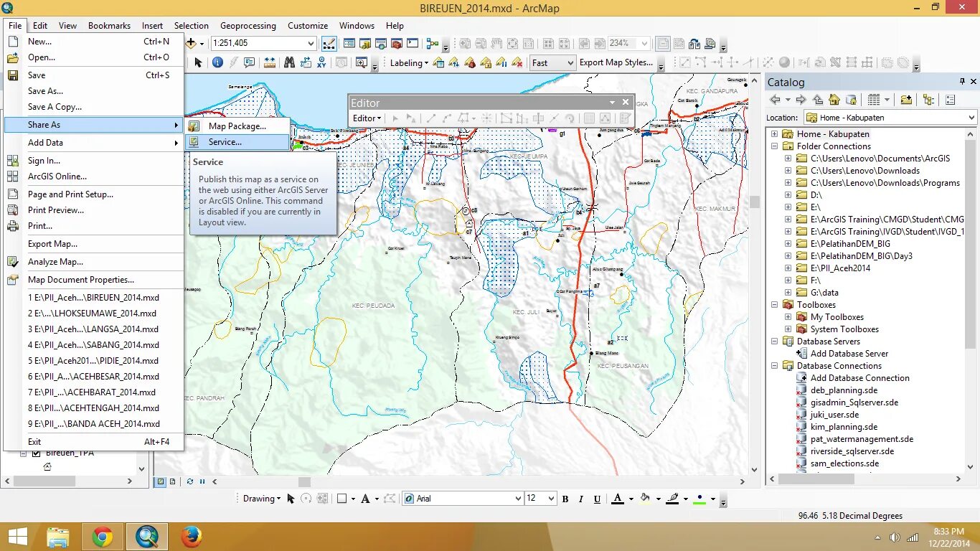Image resolution: width=980 pixels, height=551 pixels.
Task: Open the Find binoculars tool
Action: point(289,62)
